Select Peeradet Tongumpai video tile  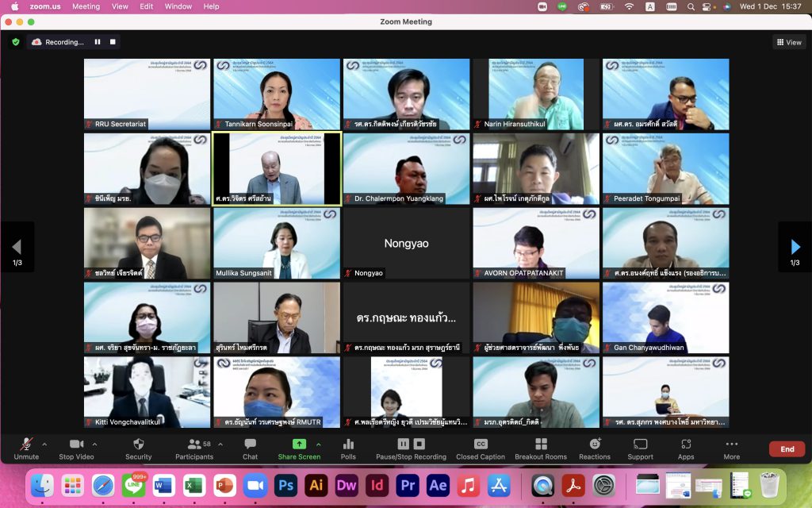coord(666,168)
